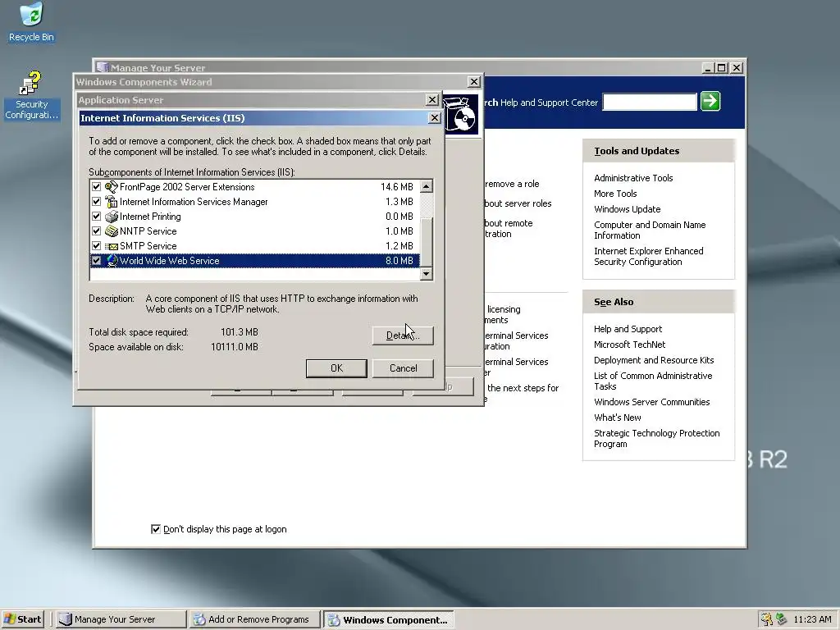840x630 pixels.
Task: Click the subcomponents list scroll-up arrow
Action: coord(427,186)
